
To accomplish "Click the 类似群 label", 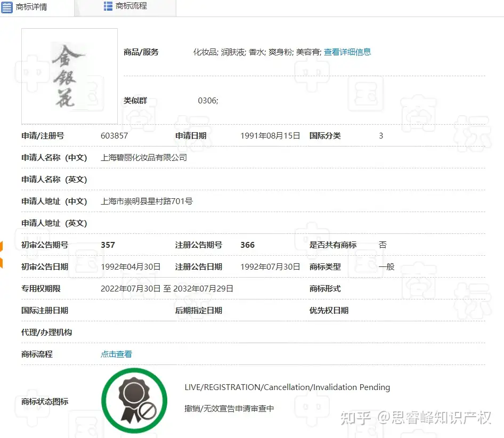I will 135,101.
